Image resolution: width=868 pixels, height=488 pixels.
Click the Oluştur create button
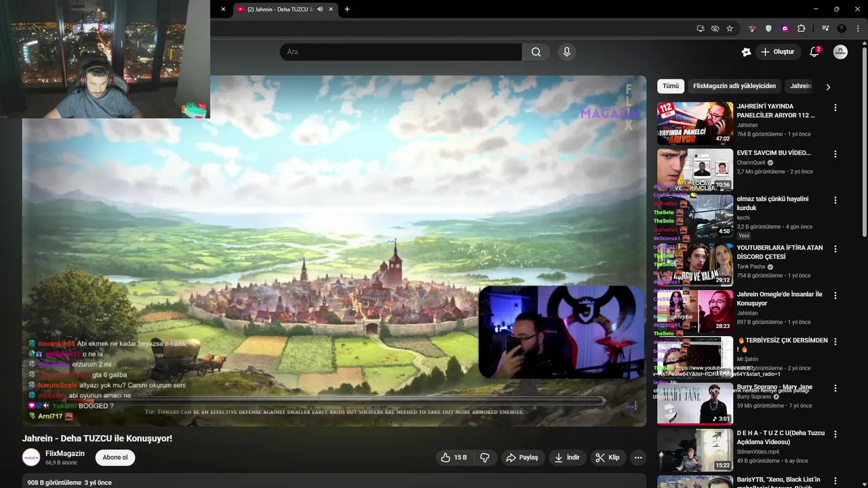pos(778,52)
